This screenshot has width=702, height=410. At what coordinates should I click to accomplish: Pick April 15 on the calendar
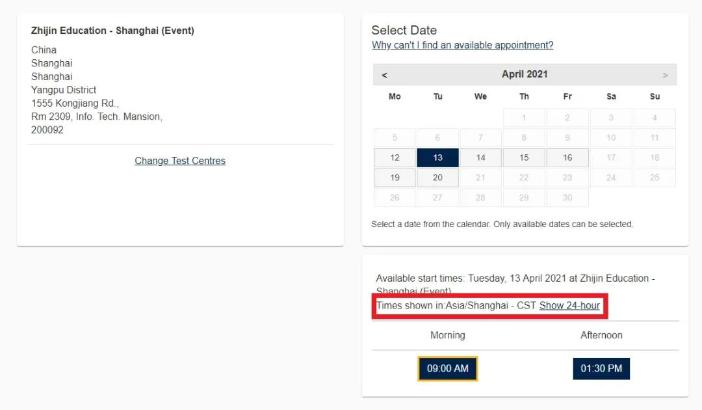click(x=524, y=158)
